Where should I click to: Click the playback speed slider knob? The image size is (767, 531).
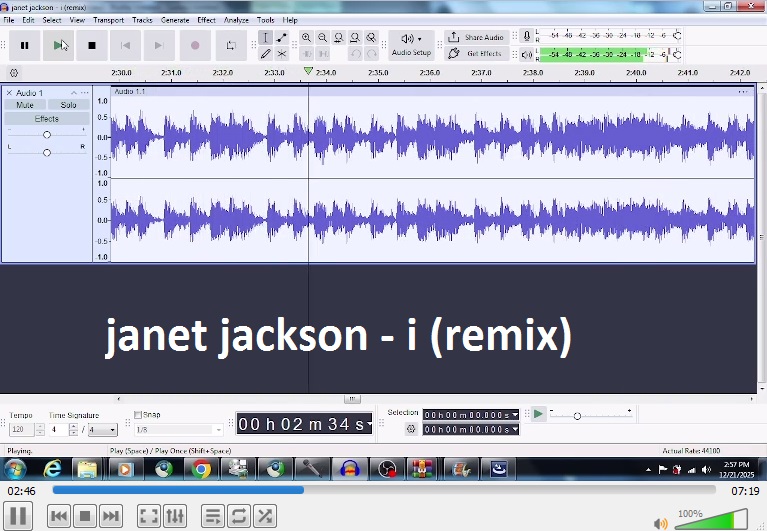click(577, 416)
